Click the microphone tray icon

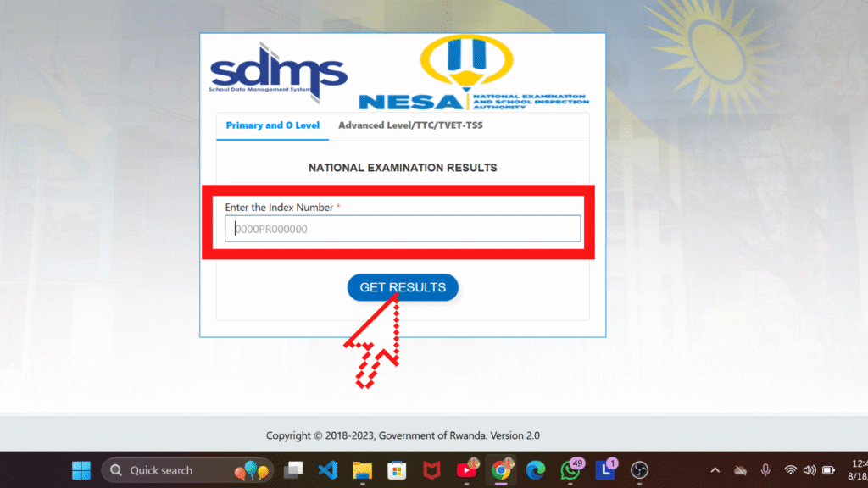[765, 470]
